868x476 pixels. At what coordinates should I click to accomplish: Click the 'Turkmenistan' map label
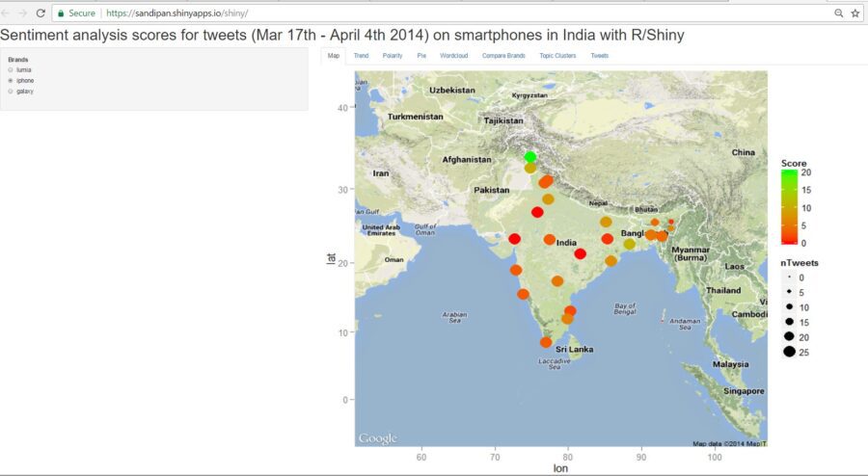415,117
